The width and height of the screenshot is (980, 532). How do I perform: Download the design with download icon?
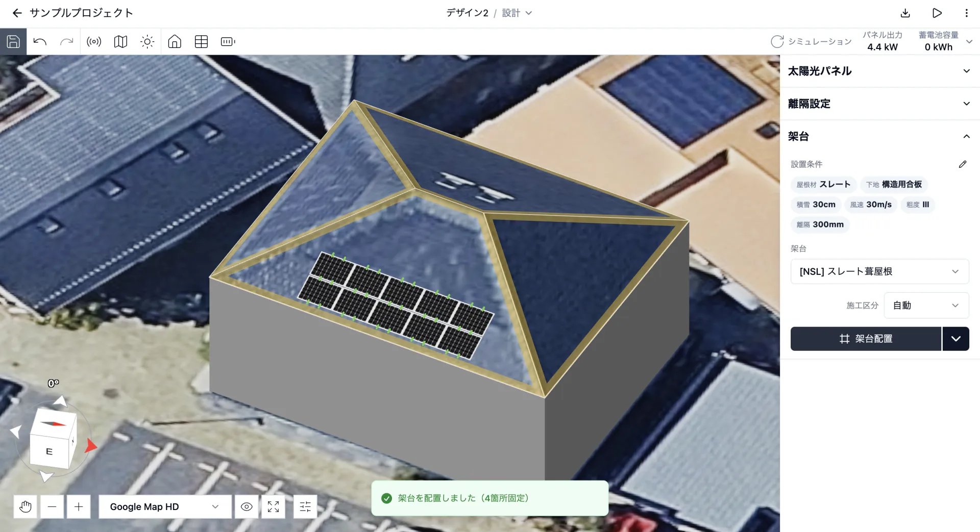[905, 13]
